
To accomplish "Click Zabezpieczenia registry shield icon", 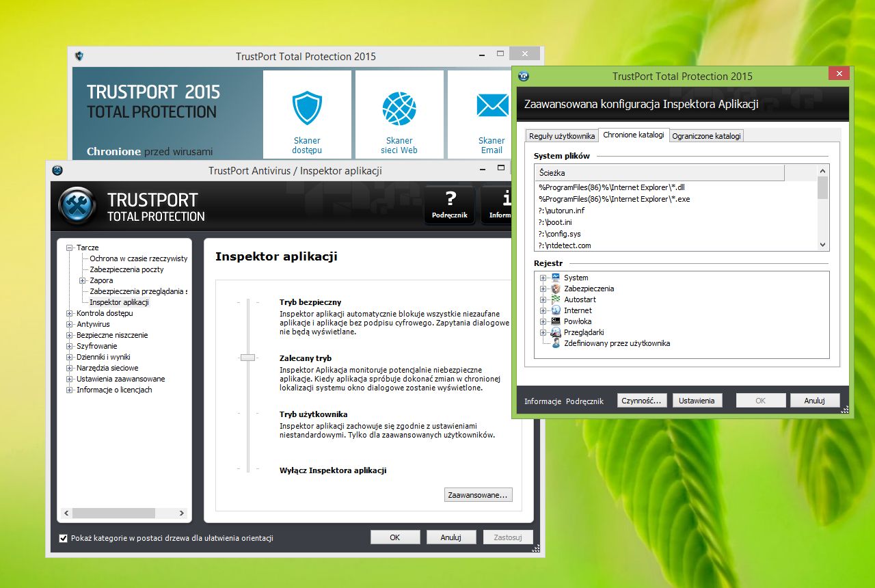I will coord(556,289).
